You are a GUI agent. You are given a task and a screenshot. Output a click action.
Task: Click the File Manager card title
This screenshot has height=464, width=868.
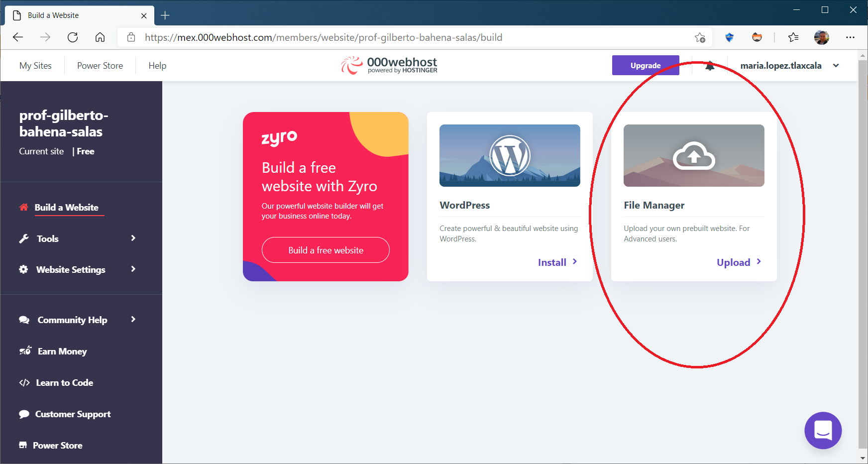654,205
